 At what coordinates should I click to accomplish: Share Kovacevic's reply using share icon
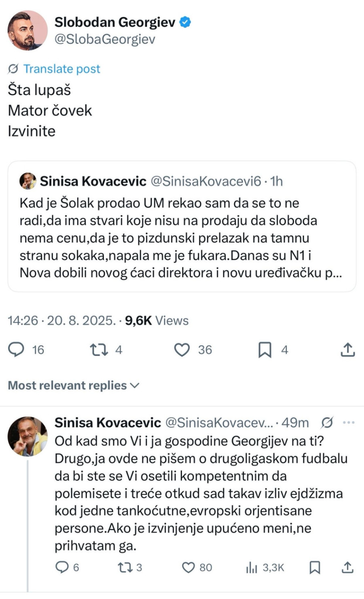[x=347, y=567]
